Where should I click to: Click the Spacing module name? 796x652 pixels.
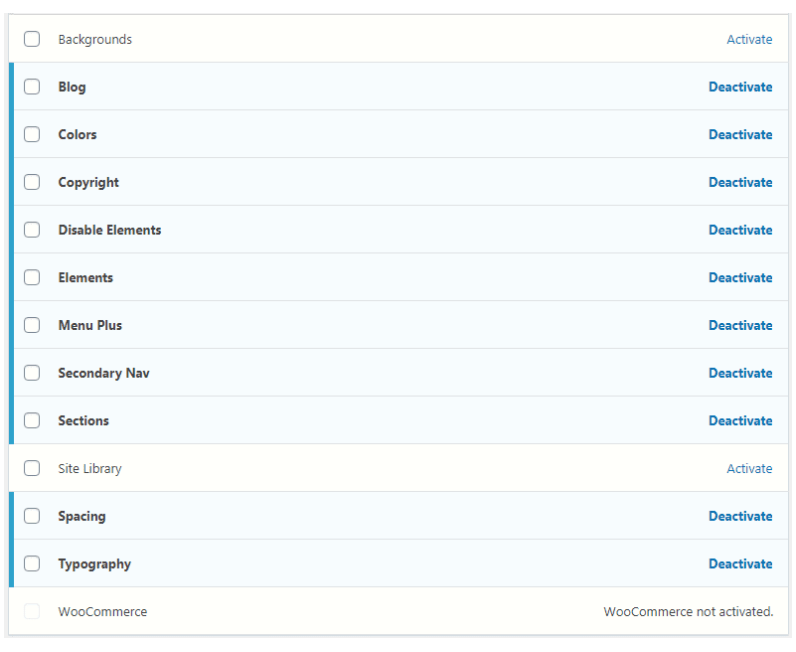point(82,517)
